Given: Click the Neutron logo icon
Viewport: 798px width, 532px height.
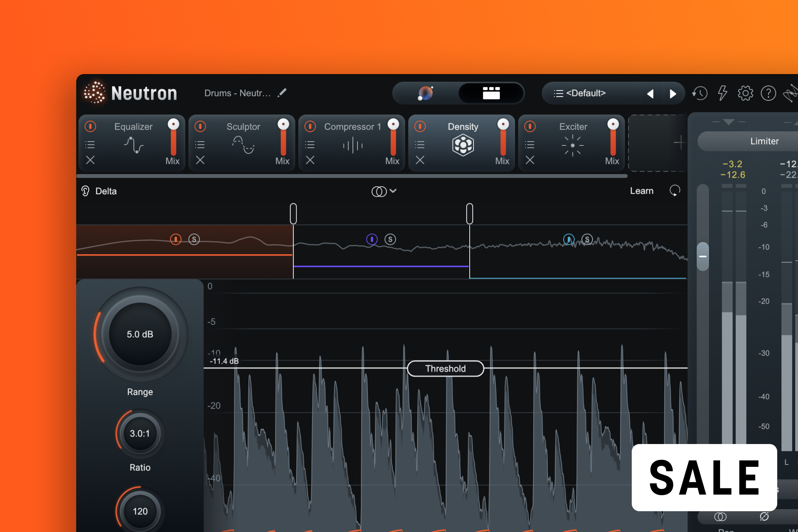Looking at the screenshot, I should click(94, 93).
